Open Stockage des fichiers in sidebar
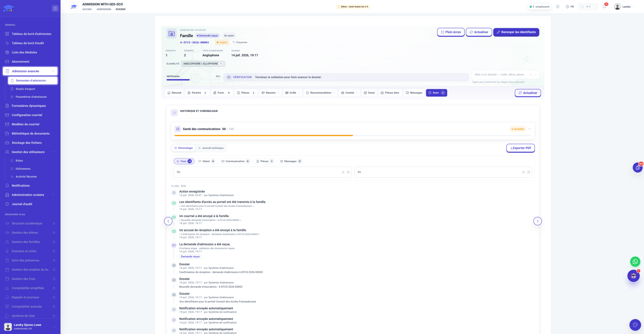This screenshot has height=334, width=644. coord(30,143)
